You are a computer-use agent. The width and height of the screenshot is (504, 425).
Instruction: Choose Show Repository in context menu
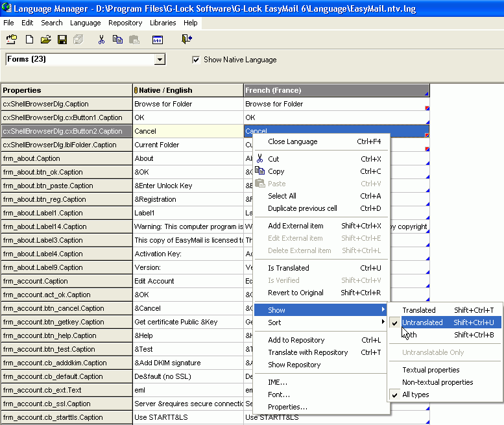[x=321, y=365]
